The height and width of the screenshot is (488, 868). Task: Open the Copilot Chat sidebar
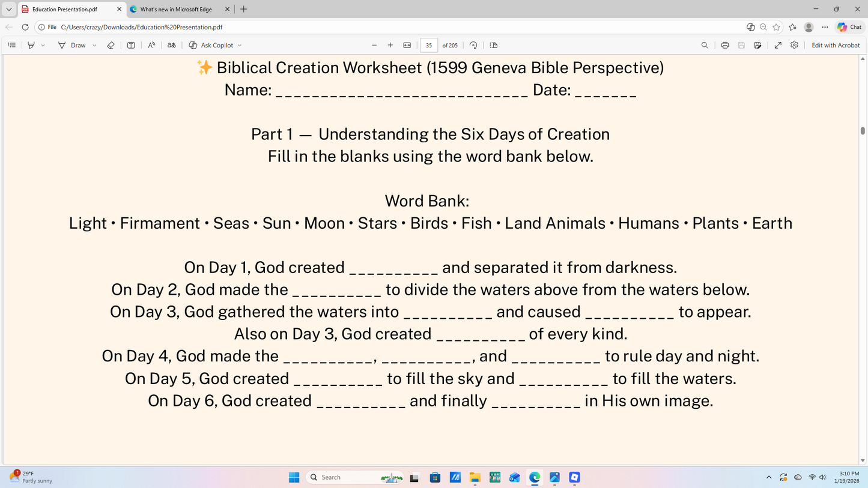pos(850,27)
